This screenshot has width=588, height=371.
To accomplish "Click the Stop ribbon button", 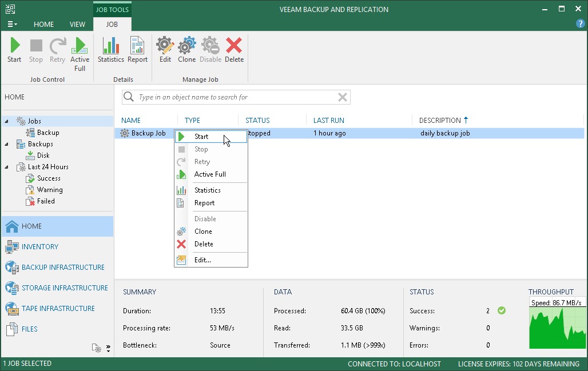I will tap(36, 50).
